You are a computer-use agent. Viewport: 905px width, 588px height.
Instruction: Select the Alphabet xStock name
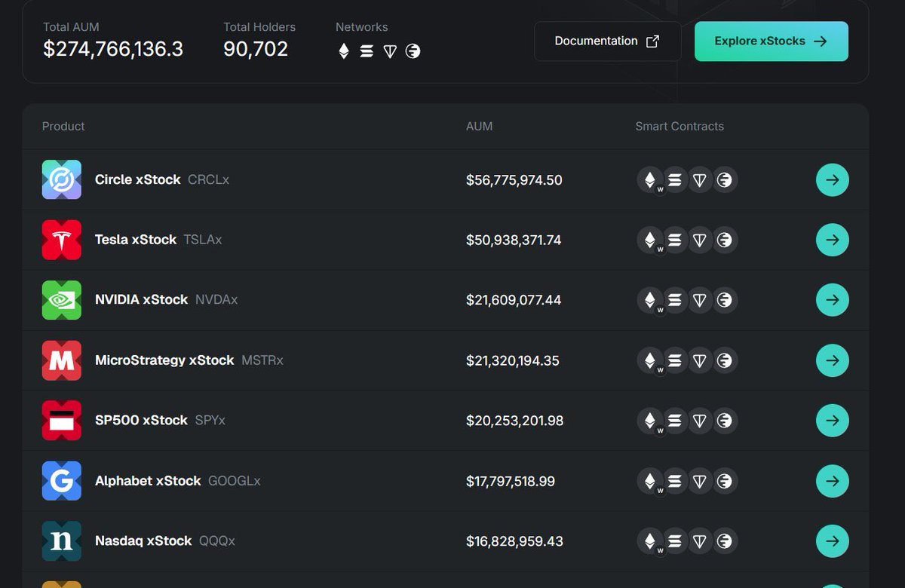[148, 481]
